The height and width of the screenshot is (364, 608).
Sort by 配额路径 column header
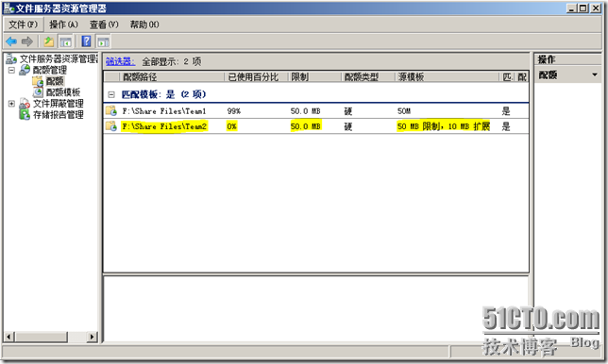(172, 76)
